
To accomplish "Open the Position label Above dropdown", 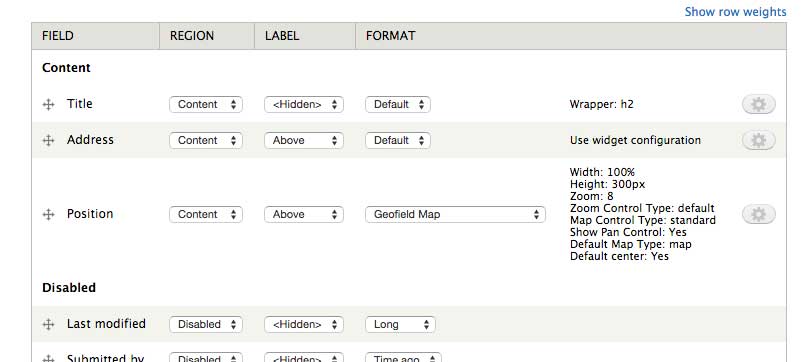I will coord(304,214).
